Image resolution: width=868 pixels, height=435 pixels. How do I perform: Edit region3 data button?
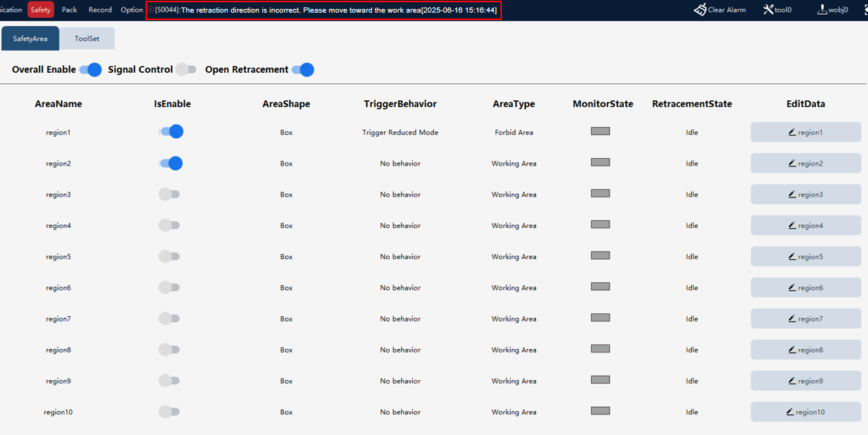(806, 194)
